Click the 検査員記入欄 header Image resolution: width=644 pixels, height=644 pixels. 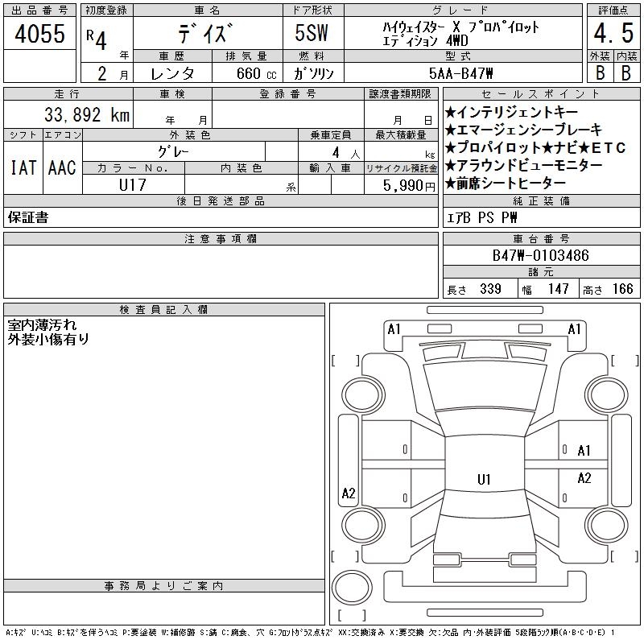tap(163, 310)
